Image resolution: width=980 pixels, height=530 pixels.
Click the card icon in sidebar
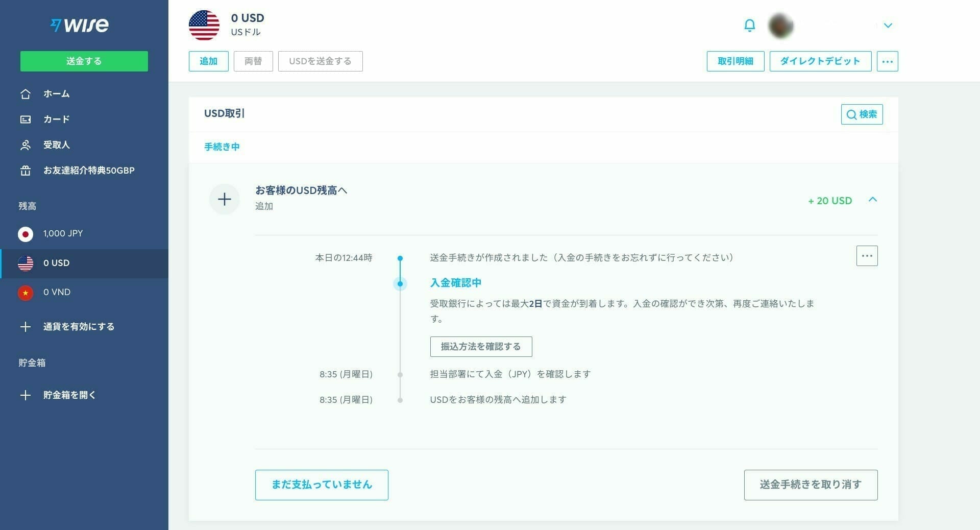click(x=26, y=119)
